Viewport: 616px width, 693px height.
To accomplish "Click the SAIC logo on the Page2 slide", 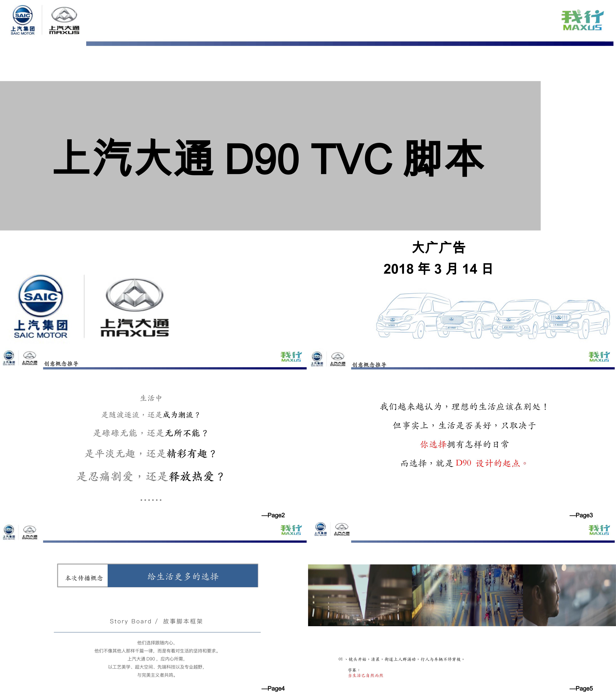I will pyautogui.click(x=9, y=358).
